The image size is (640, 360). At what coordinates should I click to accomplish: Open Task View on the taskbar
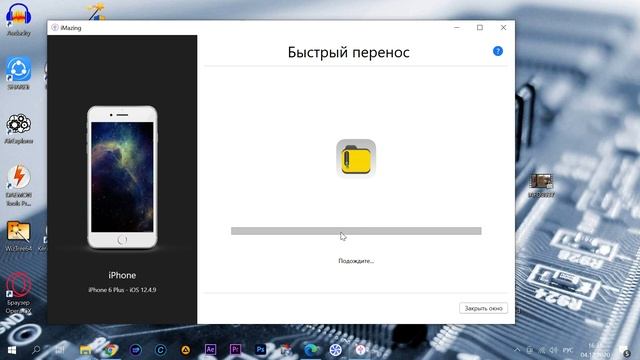tap(60, 350)
